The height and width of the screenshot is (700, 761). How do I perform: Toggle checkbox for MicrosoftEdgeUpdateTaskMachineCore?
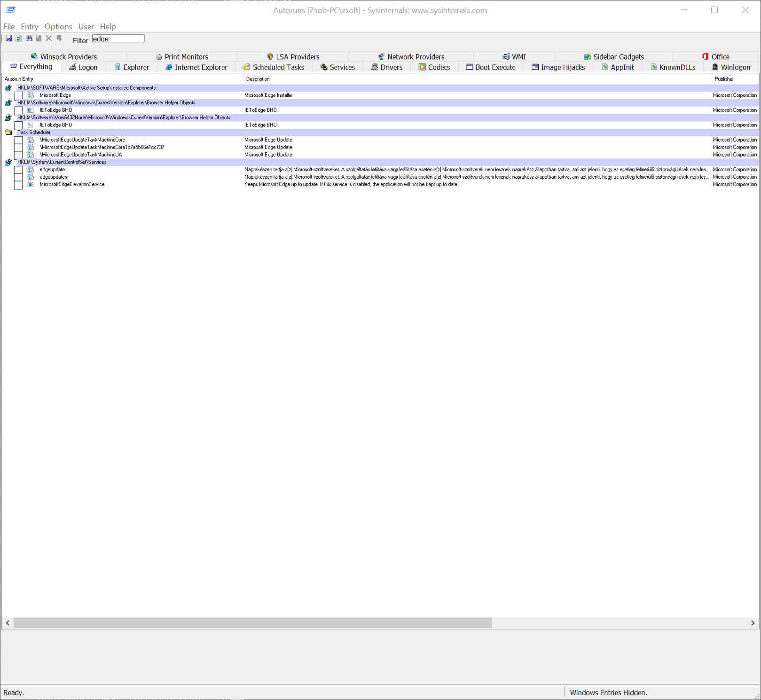click(x=18, y=140)
